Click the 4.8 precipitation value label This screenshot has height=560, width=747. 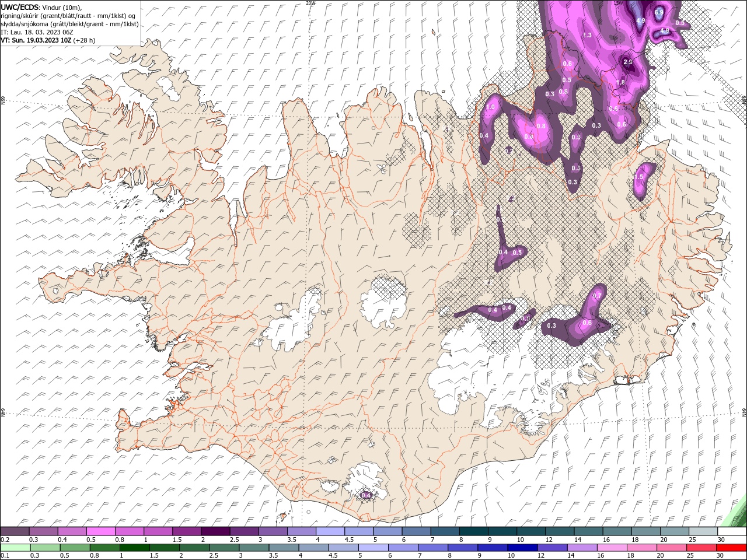point(665,30)
